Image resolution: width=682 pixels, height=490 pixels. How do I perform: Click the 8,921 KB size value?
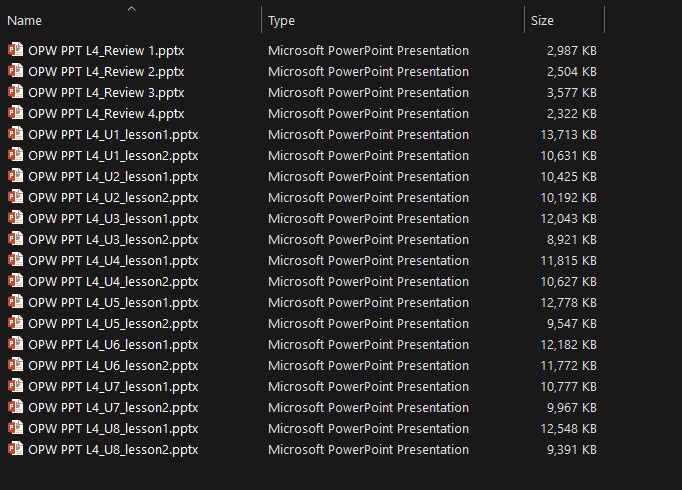(x=572, y=240)
